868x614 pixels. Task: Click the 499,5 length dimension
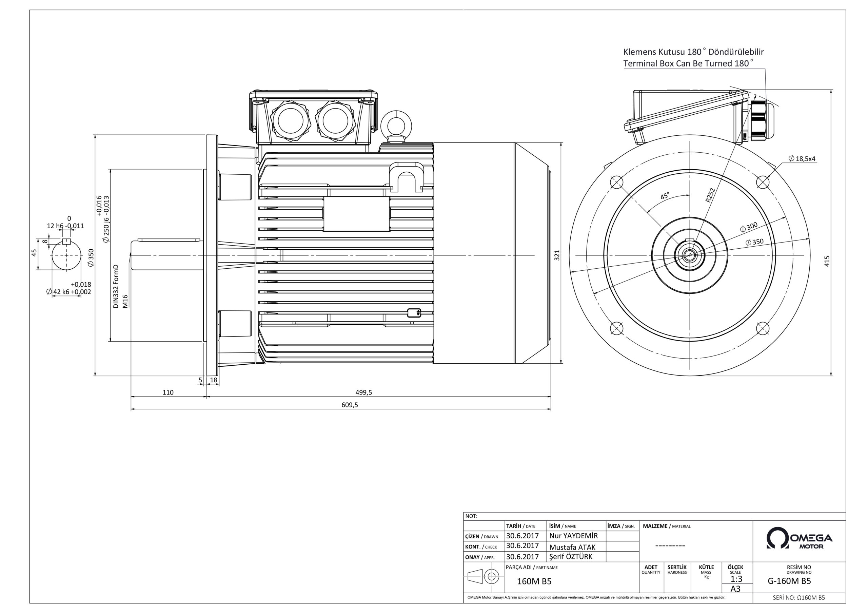tap(364, 392)
